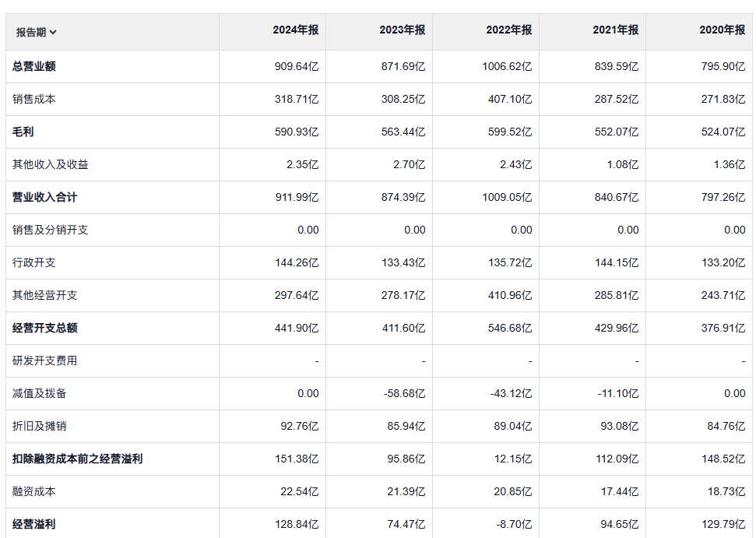Select the 折旧及摊销 row label
The height and width of the screenshot is (538, 756).
[40, 426]
